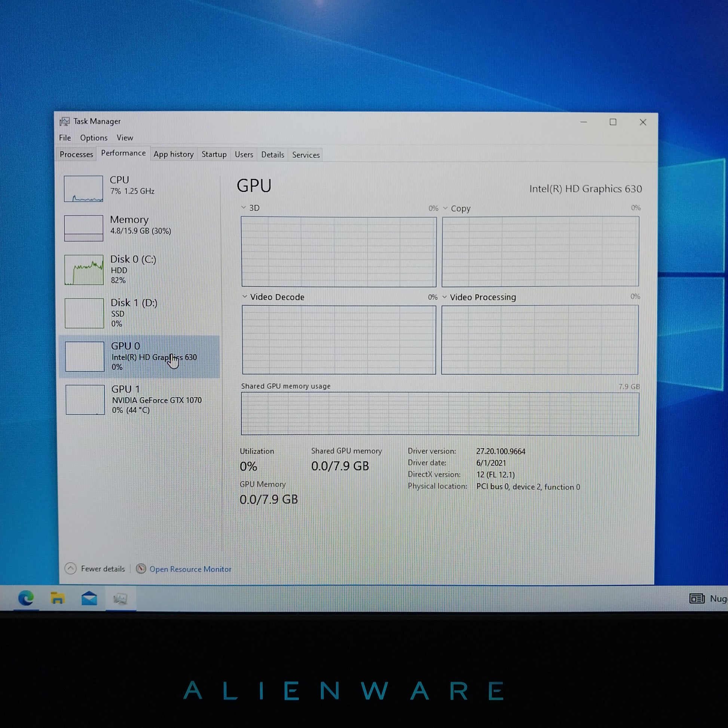Click the DirectX version 12 (FL 12.1) value
This screenshot has height=728, width=728.
click(x=495, y=475)
